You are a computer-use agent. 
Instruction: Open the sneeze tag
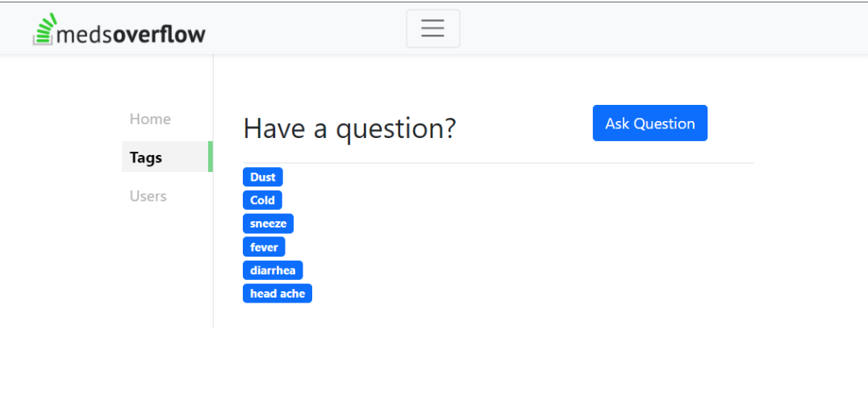269,224
